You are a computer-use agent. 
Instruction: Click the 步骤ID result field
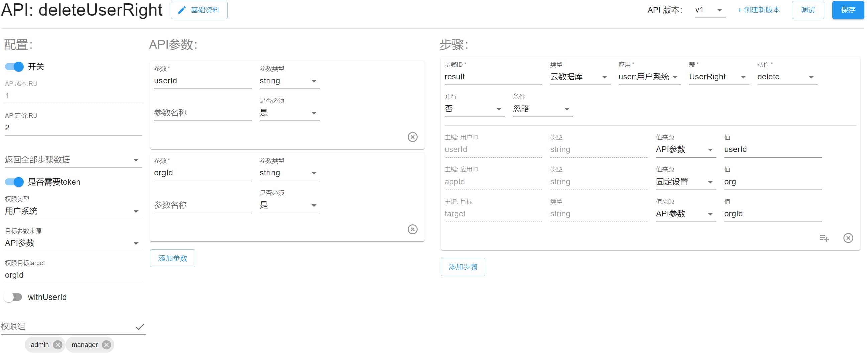[493, 77]
